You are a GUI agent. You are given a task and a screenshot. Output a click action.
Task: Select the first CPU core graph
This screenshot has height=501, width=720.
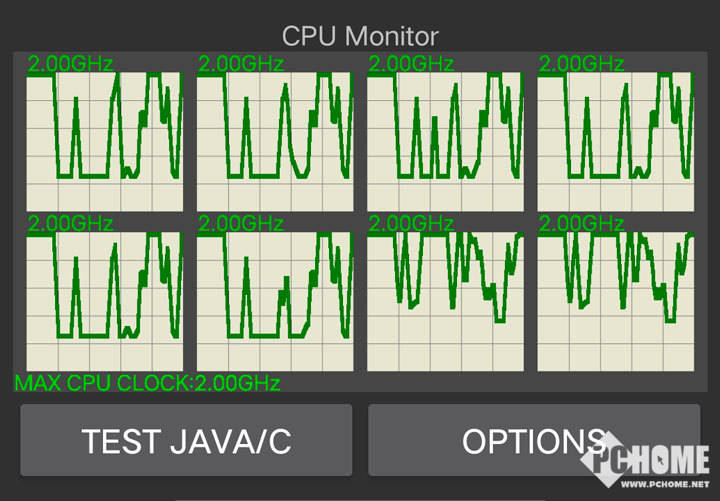[x=105, y=141]
